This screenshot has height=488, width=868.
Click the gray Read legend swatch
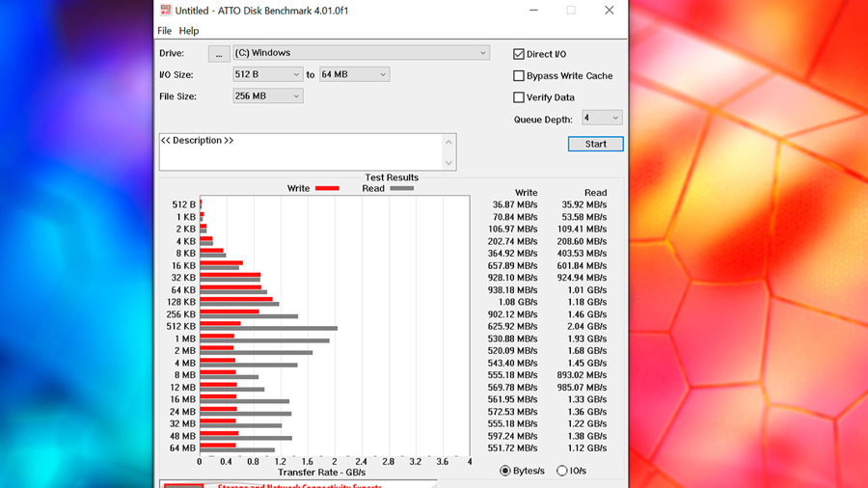click(402, 189)
